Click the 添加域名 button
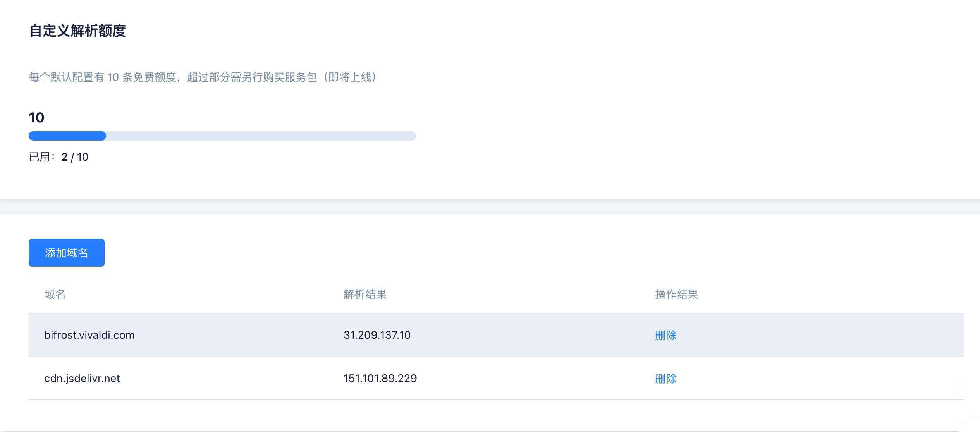980x432 pixels. (66, 253)
